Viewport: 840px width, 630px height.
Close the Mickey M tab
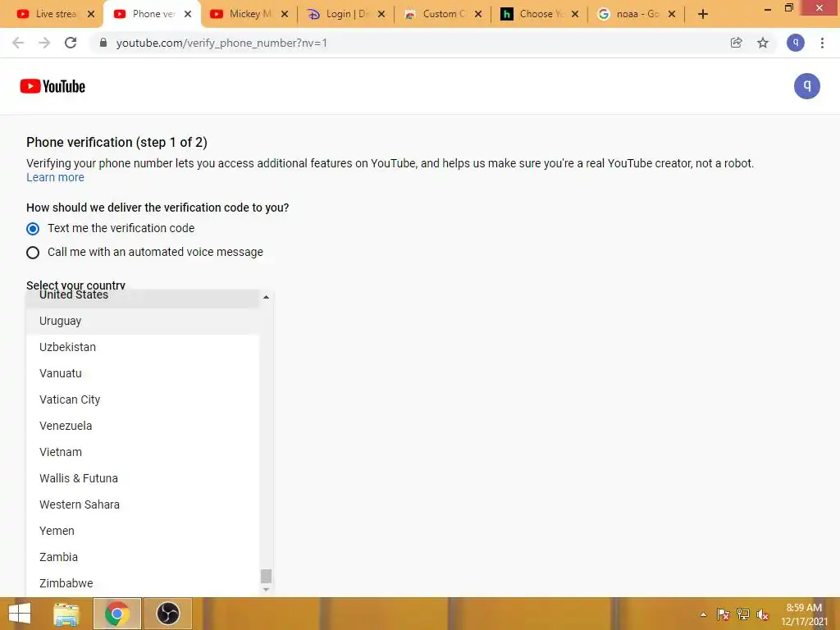(x=285, y=14)
